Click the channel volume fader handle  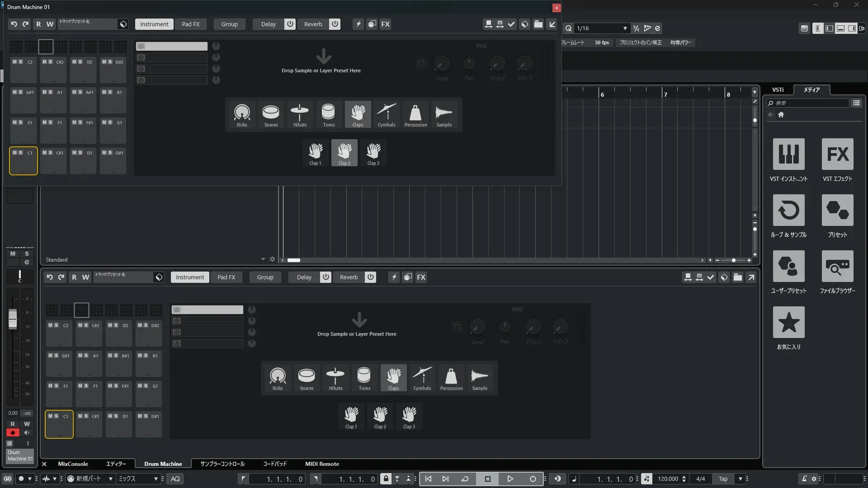point(13,319)
